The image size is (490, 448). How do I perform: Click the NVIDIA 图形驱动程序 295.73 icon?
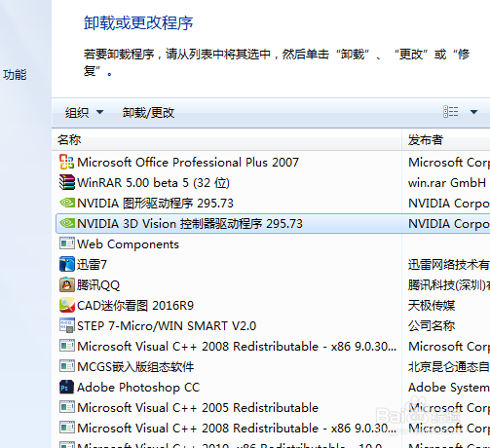(67, 203)
